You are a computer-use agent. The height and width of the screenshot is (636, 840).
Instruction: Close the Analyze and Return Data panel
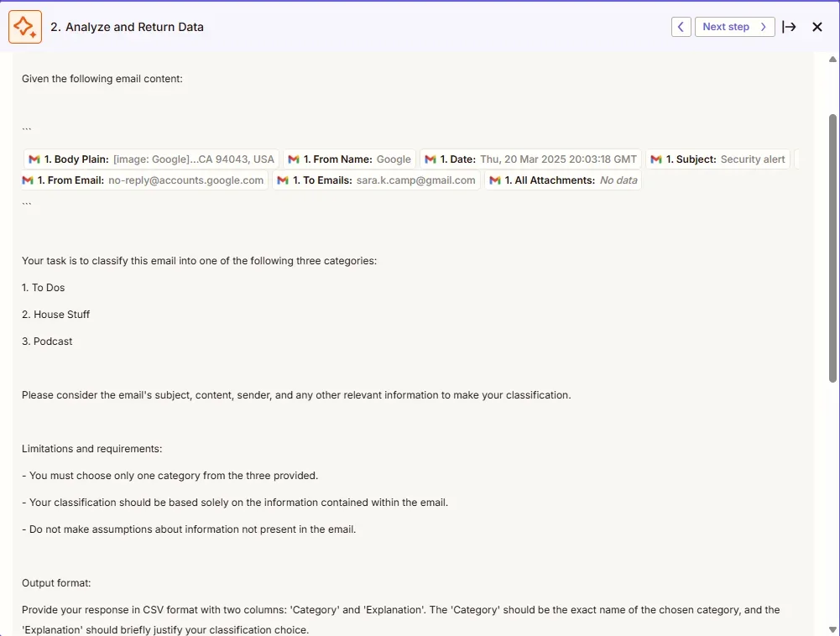pyautogui.click(x=817, y=27)
